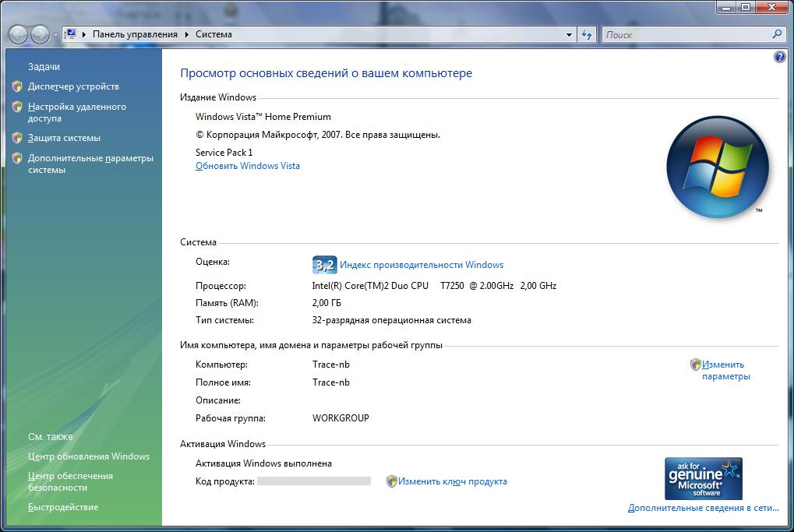Click shield icon beside Изменить параметры

pos(696,365)
